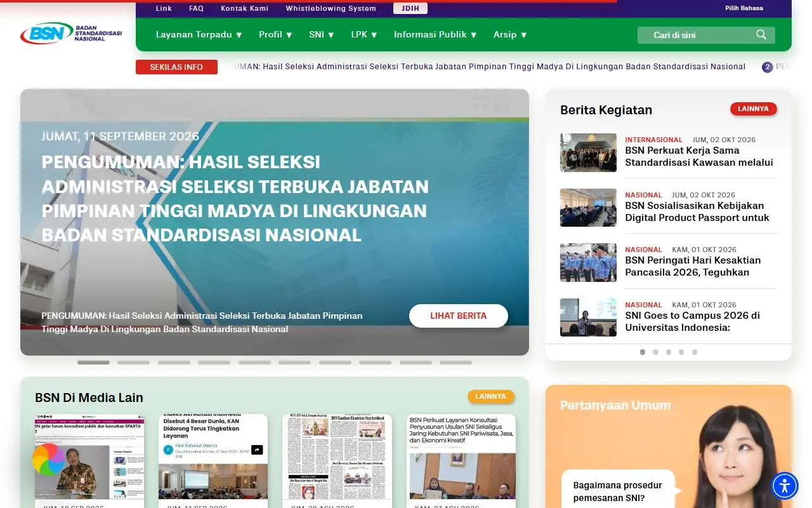Expand the Profil dropdown menu
Image resolution: width=812 pixels, height=508 pixels.
[x=275, y=35]
